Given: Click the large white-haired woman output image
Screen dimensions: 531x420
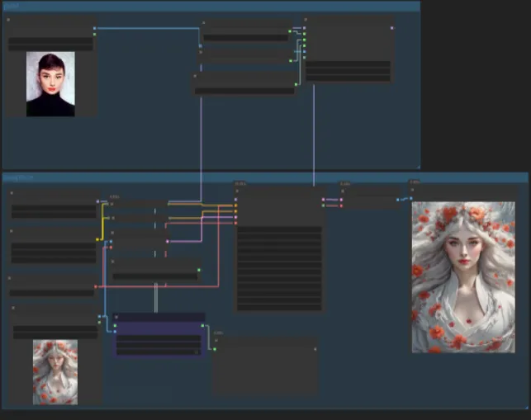Looking at the screenshot, I should tap(462, 277).
